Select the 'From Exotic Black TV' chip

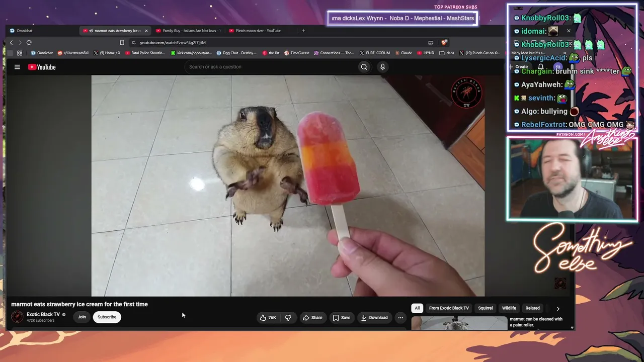(x=449, y=308)
